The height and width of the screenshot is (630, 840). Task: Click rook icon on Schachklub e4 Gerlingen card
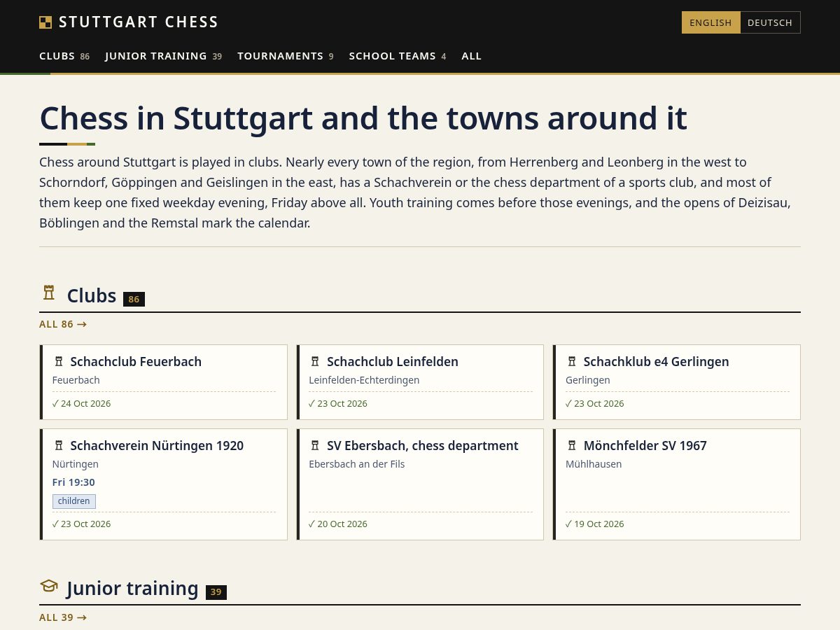tap(572, 362)
